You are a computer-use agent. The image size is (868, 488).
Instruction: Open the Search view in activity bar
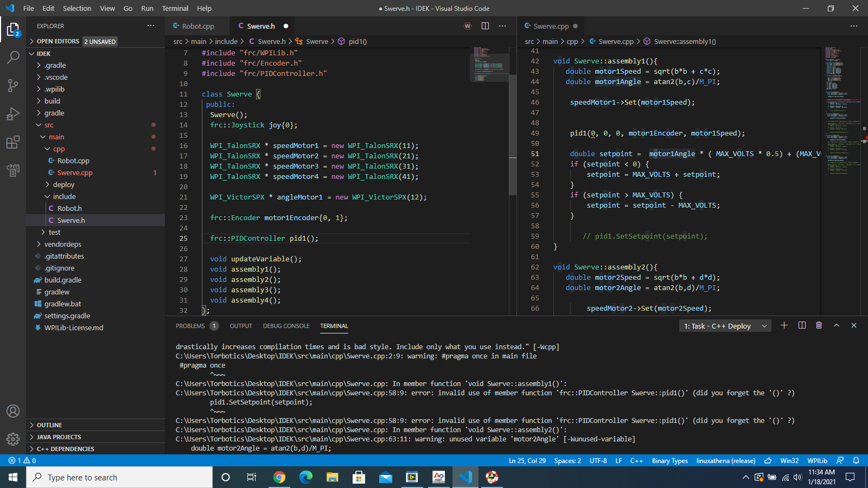click(13, 57)
